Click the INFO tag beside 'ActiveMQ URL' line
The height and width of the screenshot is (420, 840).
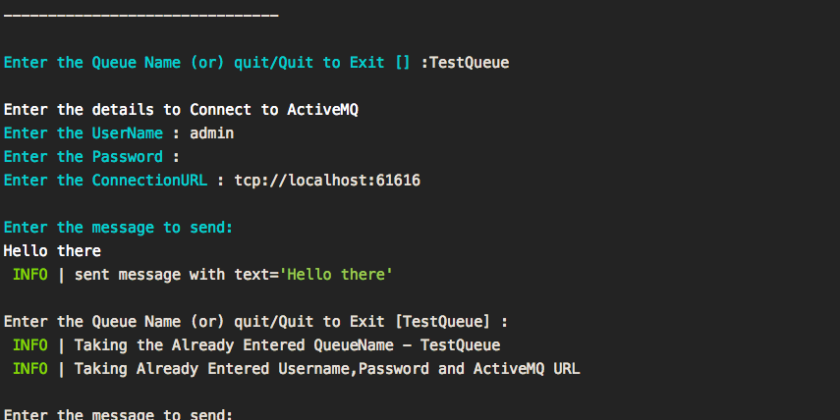pos(30,369)
